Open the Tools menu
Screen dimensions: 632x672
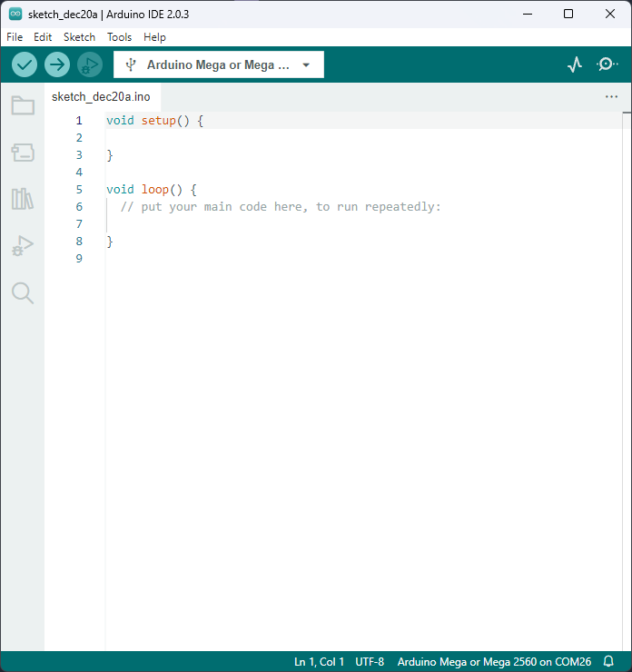[119, 37]
